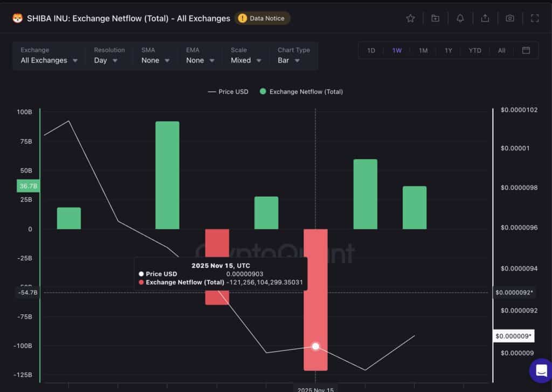Add chart to folder icon

pos(435,18)
